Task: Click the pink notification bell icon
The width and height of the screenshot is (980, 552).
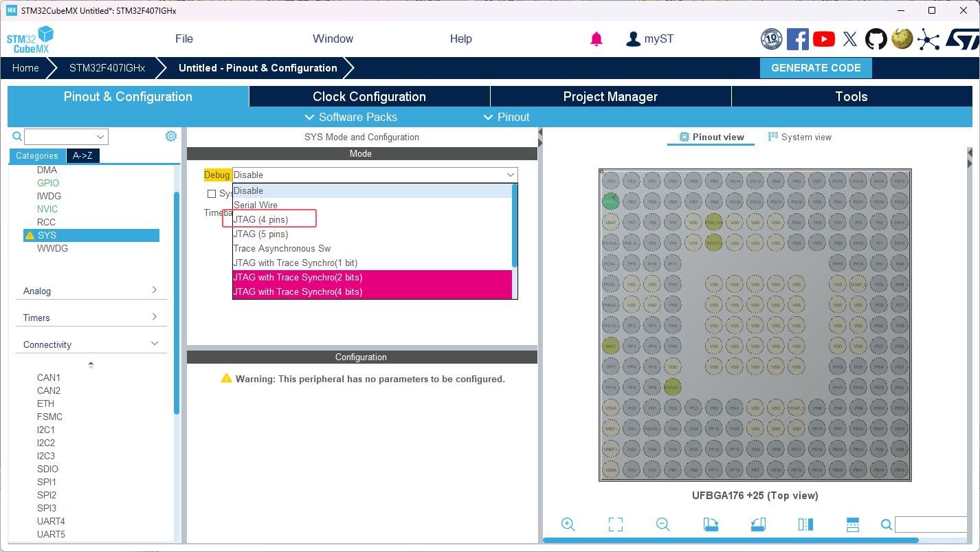Action: click(597, 39)
